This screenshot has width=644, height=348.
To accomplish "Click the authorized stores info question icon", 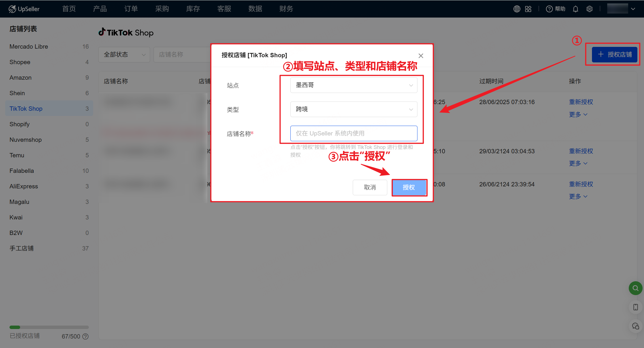I will [85, 336].
